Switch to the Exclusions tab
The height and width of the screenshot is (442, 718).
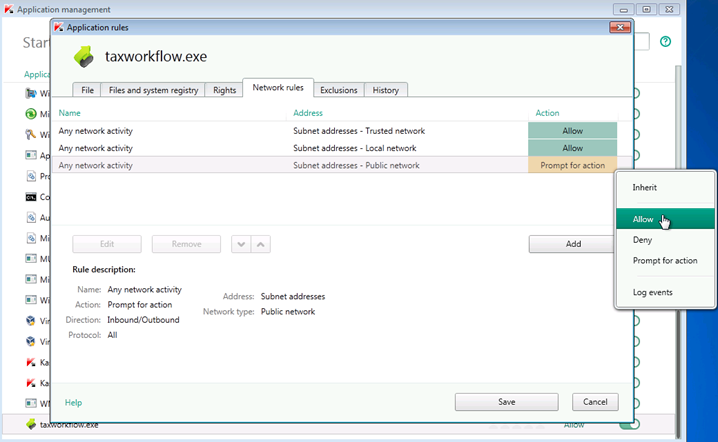(x=338, y=90)
